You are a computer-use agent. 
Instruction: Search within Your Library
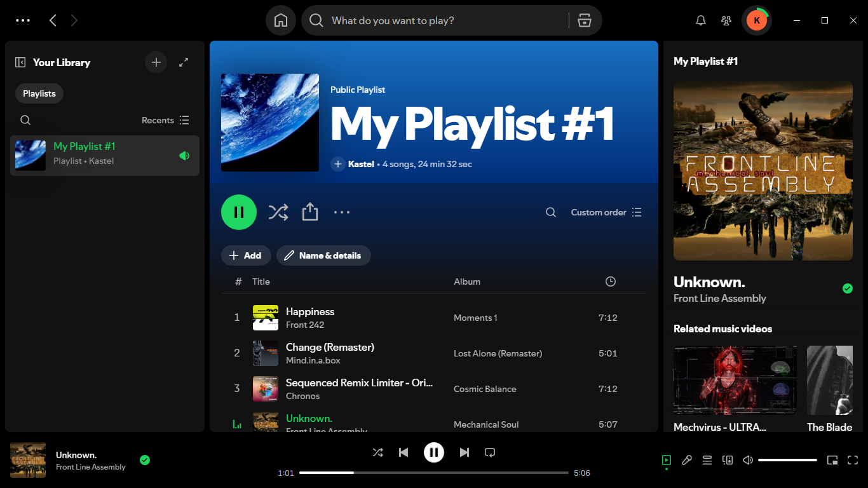[25, 120]
